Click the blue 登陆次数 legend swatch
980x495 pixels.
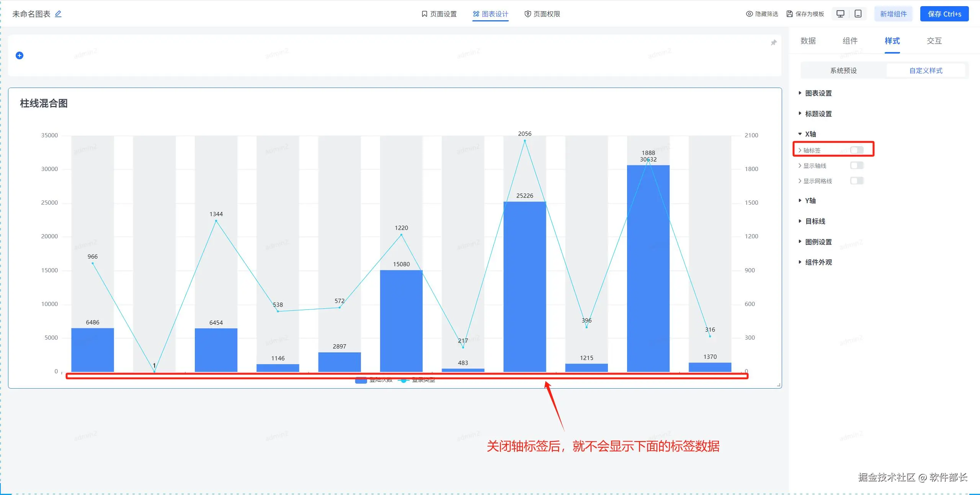click(x=361, y=380)
